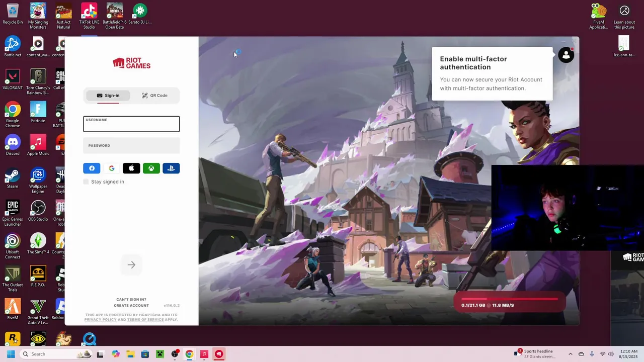Select The Outlast Trials icon

[13, 279]
